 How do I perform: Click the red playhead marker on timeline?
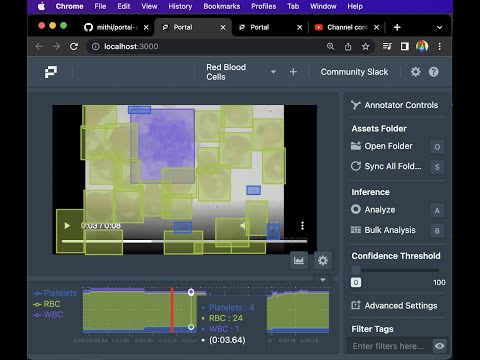172,310
